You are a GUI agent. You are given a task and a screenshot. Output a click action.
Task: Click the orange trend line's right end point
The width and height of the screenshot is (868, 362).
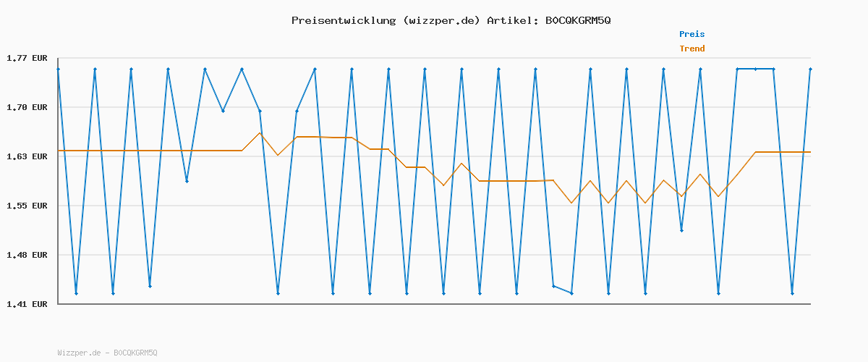pos(810,152)
